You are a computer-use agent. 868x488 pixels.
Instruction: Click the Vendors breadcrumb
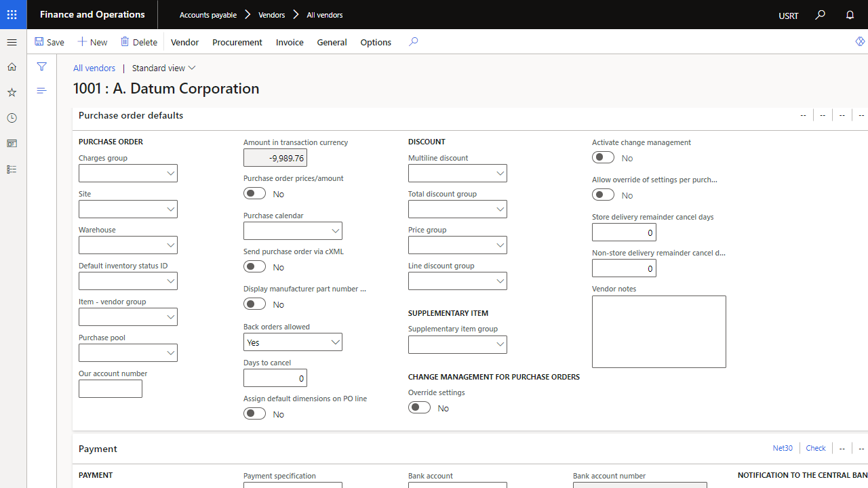coord(271,15)
